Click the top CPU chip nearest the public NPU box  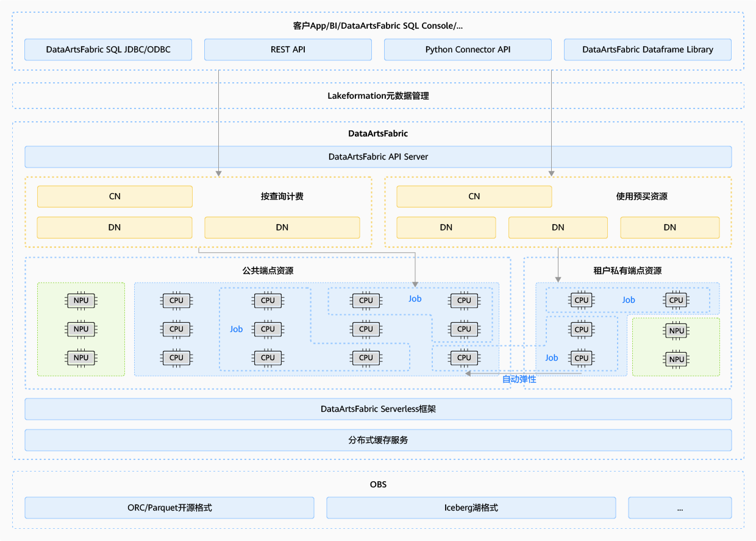click(176, 300)
